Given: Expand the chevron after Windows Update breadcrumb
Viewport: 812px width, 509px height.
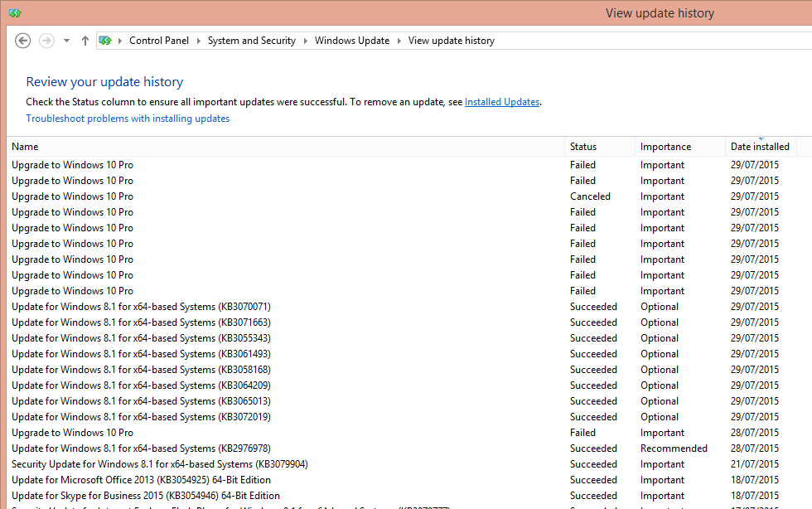Looking at the screenshot, I should coord(399,41).
